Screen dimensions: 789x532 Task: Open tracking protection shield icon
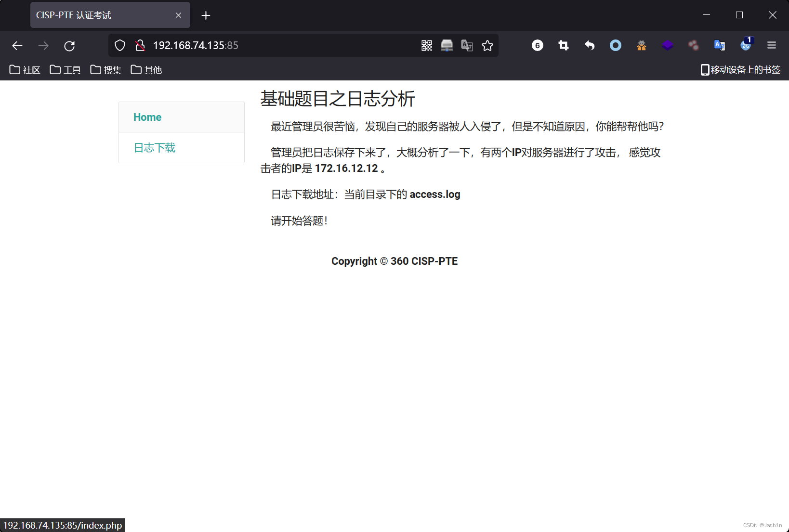click(x=120, y=46)
